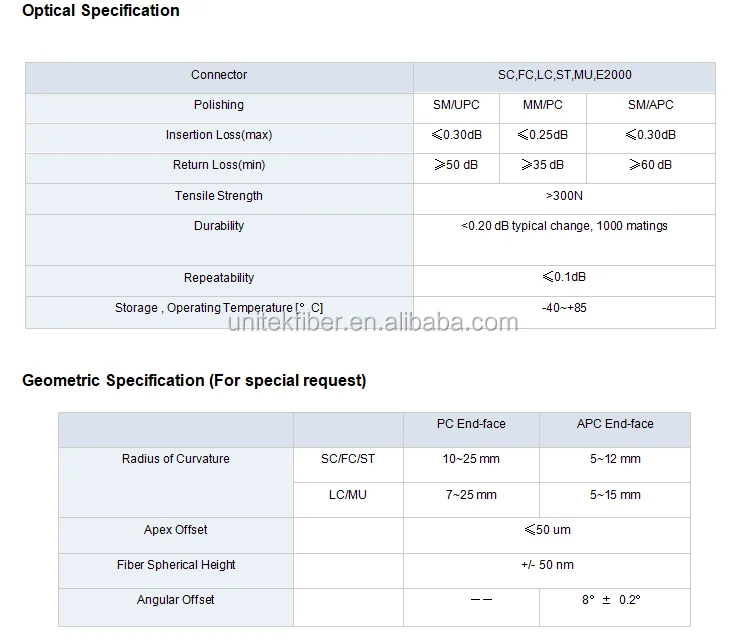Open the unitekfiber.com watermark link
Viewport: 745px width, 641px height.
[373, 322]
